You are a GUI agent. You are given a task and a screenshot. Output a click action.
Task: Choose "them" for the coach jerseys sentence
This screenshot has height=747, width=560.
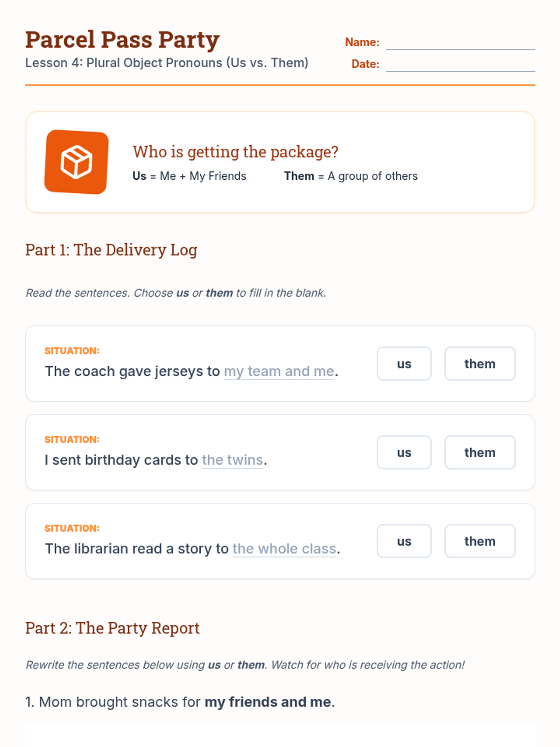click(x=480, y=364)
